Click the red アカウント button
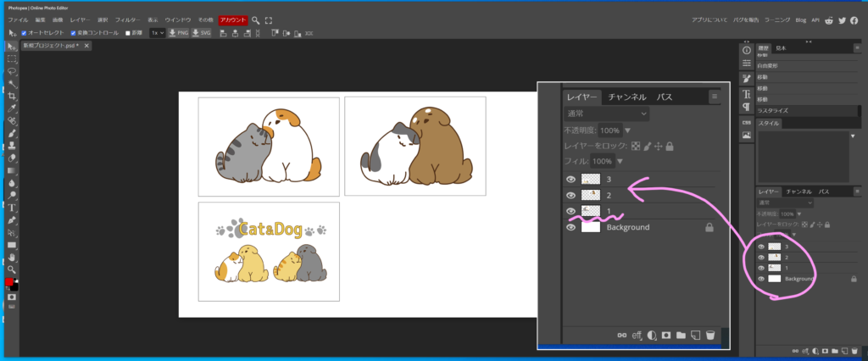Image resolution: width=868 pixels, height=361 pixels. [233, 19]
